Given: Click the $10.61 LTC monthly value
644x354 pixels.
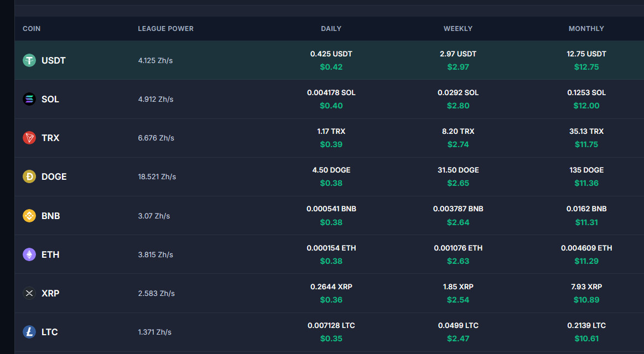Looking at the screenshot, I should [x=586, y=339].
